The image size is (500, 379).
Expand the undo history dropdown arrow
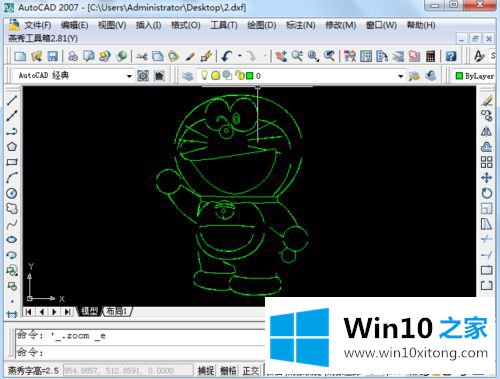(x=240, y=56)
